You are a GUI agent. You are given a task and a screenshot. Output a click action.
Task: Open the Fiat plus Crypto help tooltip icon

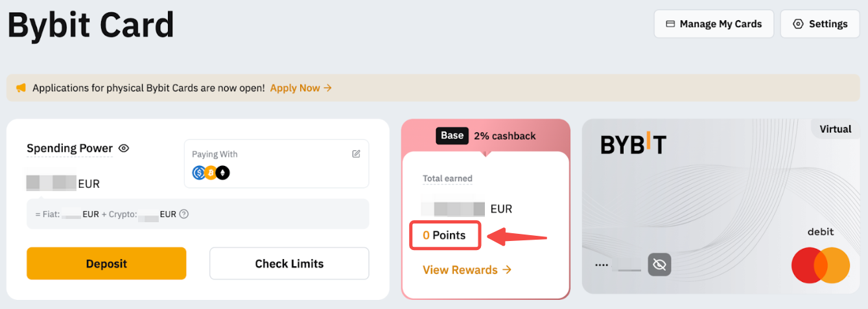(x=184, y=214)
